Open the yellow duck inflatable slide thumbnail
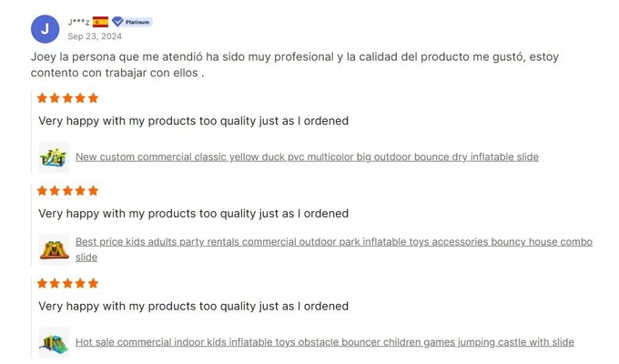619x364 pixels. [54, 157]
